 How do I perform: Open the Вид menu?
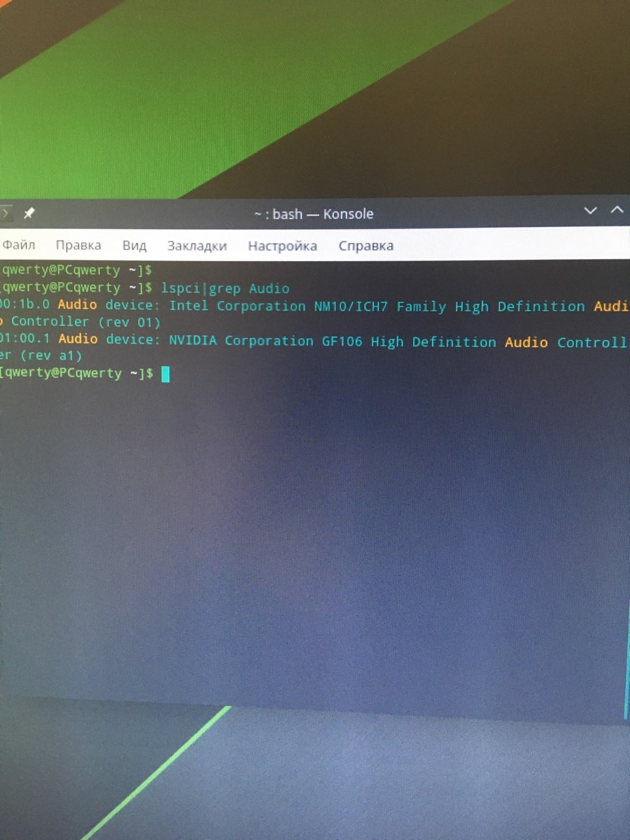pyautogui.click(x=134, y=245)
